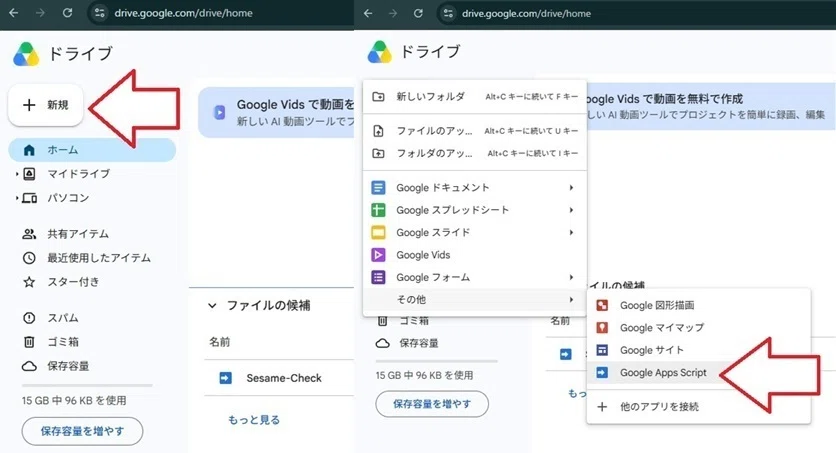Click site info icon in left address bar
Viewport: 836px width, 453px height.
pyautogui.click(x=99, y=13)
